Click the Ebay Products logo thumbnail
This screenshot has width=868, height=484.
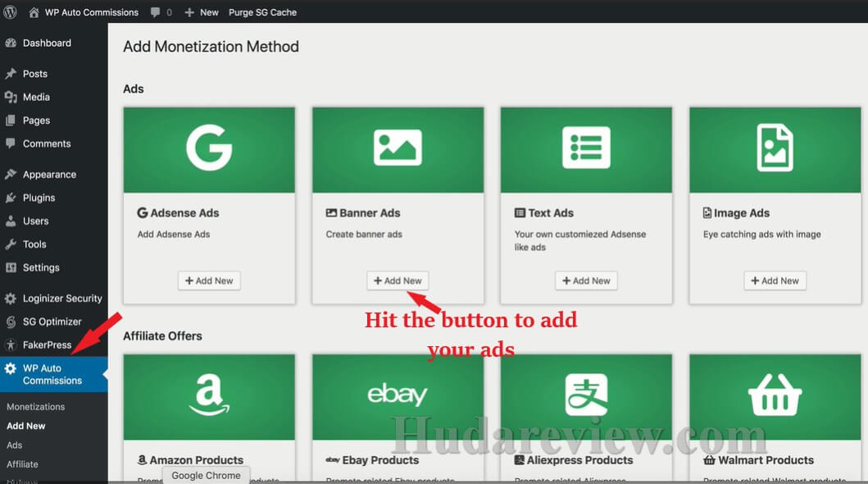(x=398, y=397)
